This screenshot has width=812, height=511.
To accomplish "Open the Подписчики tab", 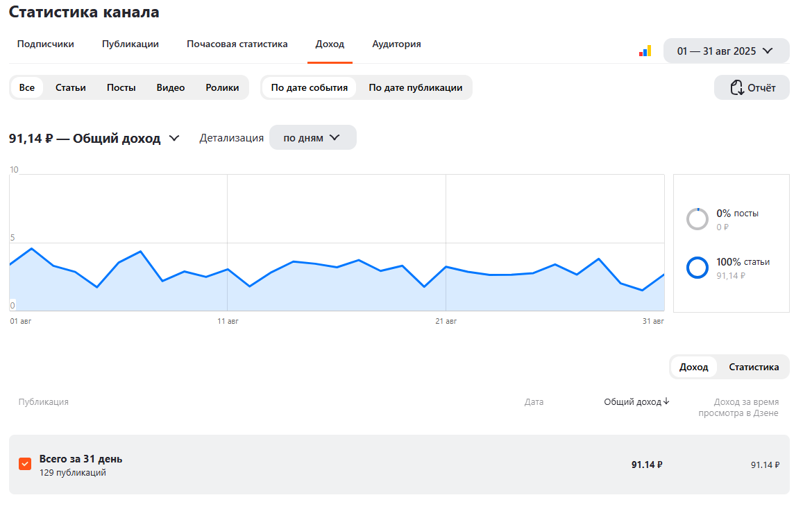I will click(46, 44).
